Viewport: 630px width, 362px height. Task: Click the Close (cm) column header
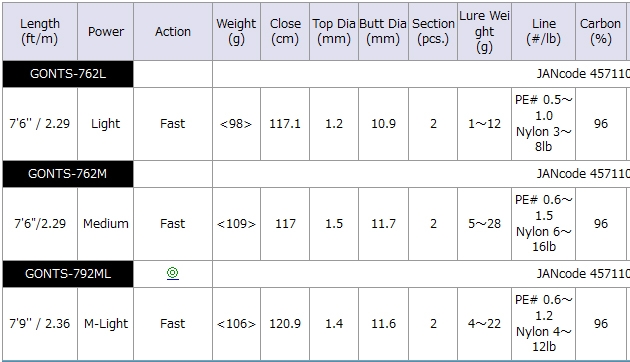tap(285, 31)
